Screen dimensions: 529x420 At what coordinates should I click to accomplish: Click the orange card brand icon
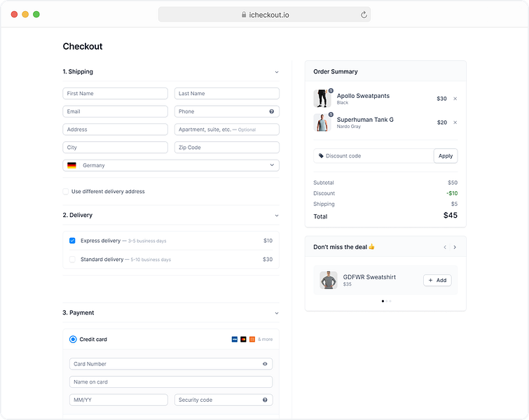252,339
